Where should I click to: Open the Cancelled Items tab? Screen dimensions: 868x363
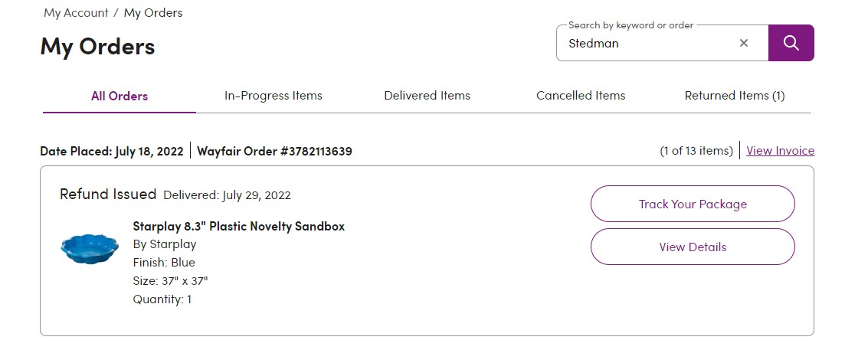(581, 96)
